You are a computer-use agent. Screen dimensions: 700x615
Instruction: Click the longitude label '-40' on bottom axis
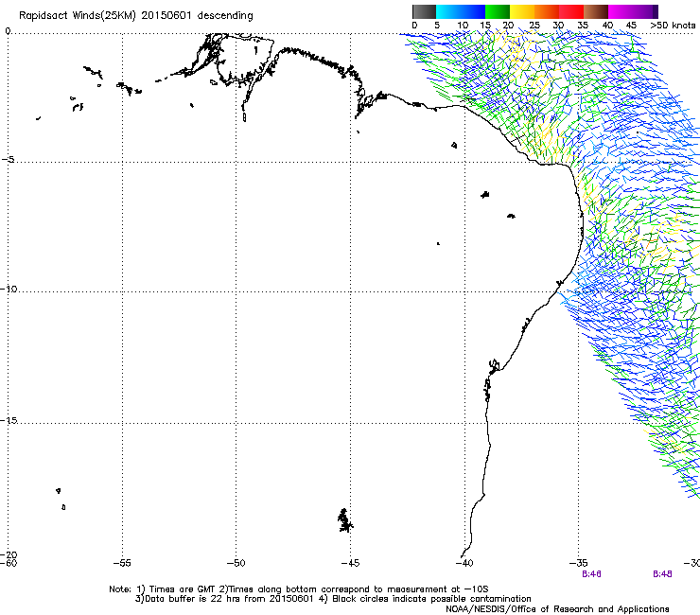[464, 563]
